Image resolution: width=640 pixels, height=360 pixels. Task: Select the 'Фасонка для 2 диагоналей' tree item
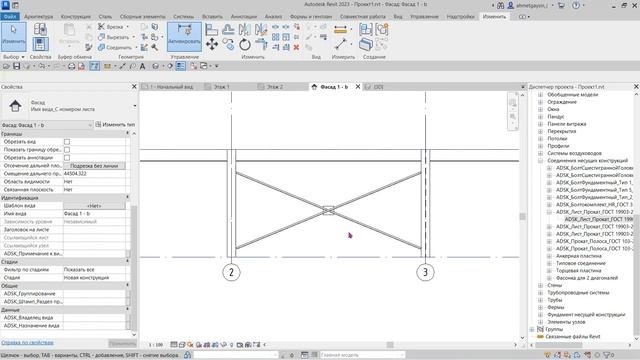tap(587, 278)
